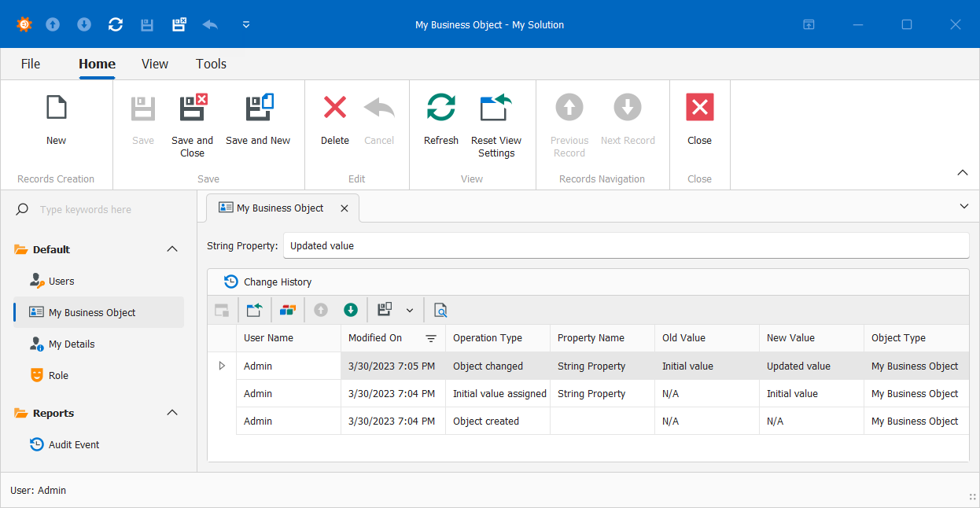Screen dimensions: 980x508
Task: Sort by the User Name column header
Action: click(x=289, y=338)
